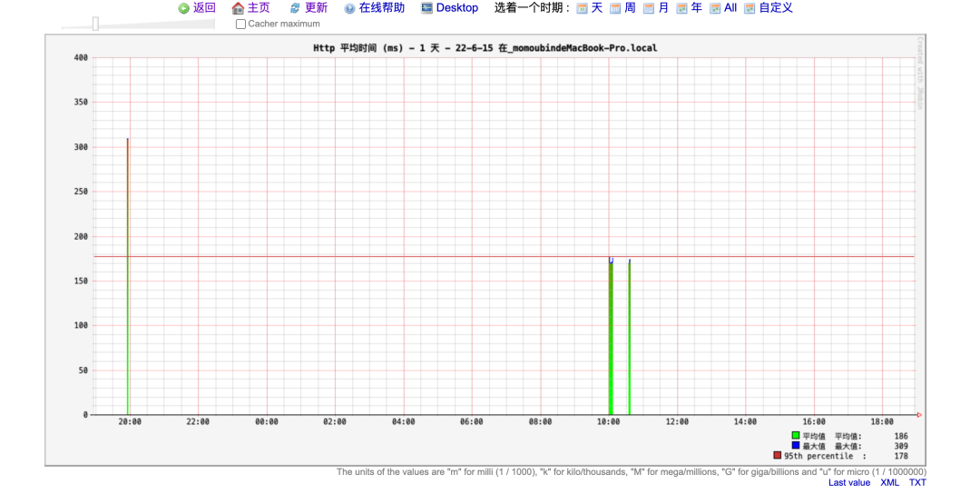
Task: Click the red 95th percentile swatch
Action: (778, 455)
